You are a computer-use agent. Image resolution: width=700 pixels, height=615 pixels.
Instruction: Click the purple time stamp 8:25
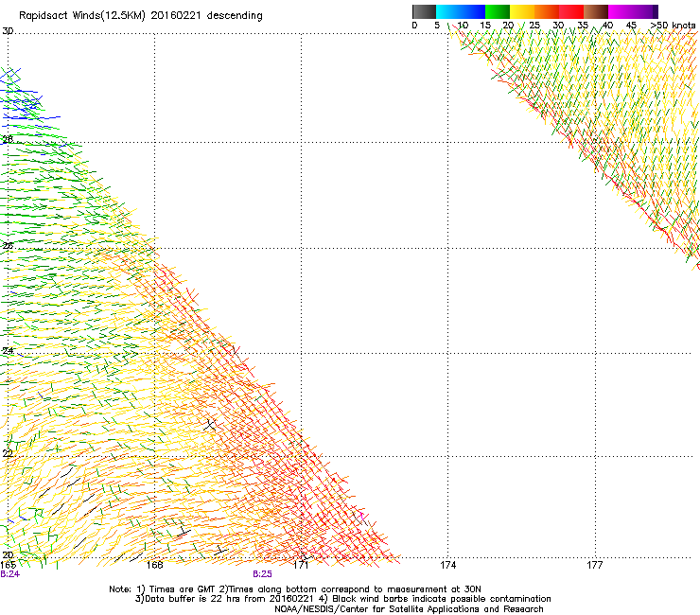[x=262, y=574]
